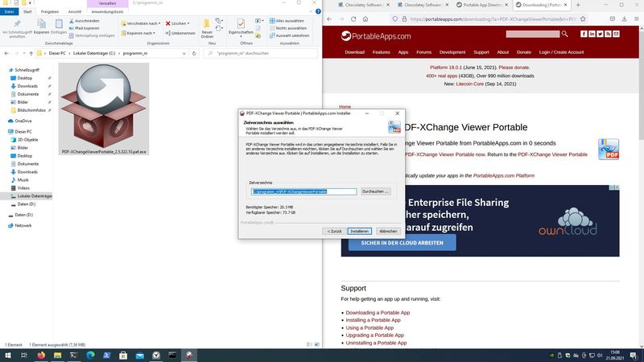The width and height of the screenshot is (644, 362).
Task: Open the PortableApps Twitter icon
Action: (600, 34)
